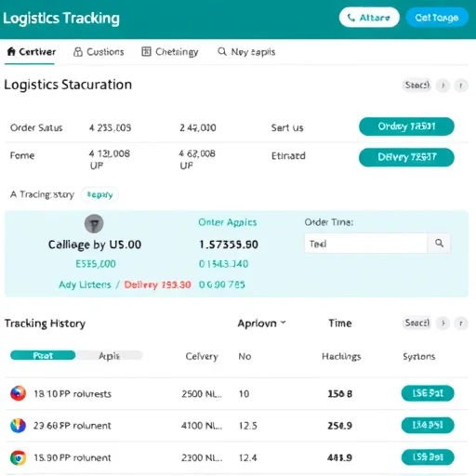Click the red-blue round icon on 18.10 PP row
This screenshot has width=476, height=476.
(18, 393)
